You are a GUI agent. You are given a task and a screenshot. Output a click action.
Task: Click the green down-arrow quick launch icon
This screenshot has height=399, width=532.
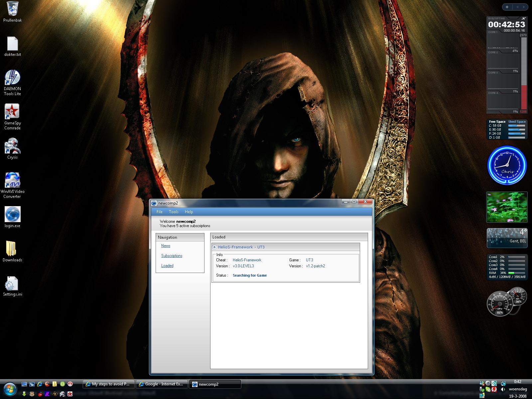pos(24,394)
